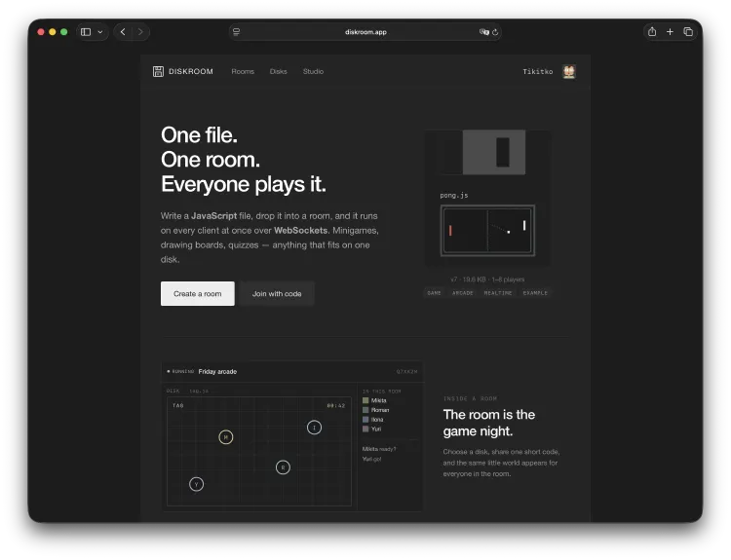This screenshot has width=731, height=560.
Task: Click the Friday arcade room title
Action: (217, 371)
